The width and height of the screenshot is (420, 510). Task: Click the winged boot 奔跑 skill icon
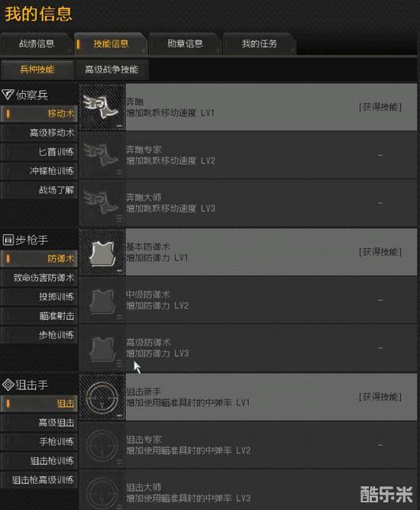coord(102,107)
